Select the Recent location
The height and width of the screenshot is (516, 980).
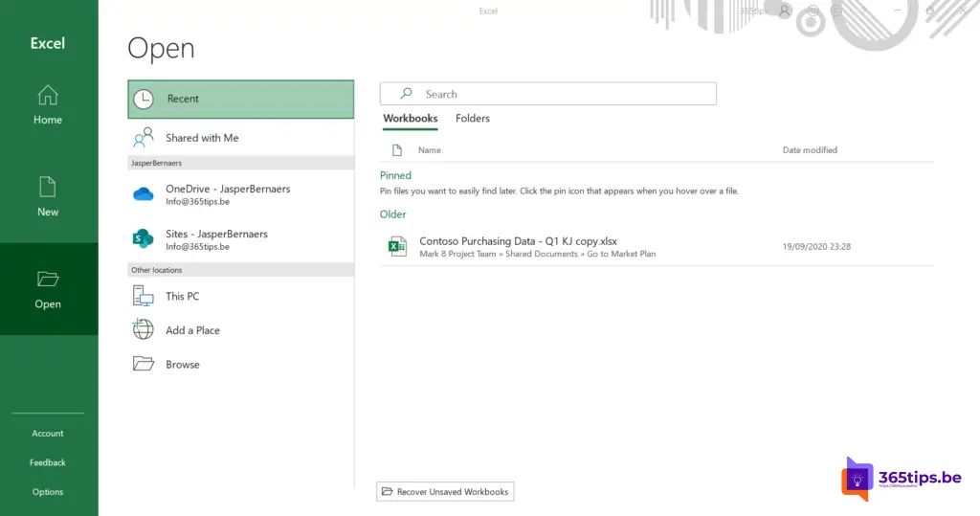(240, 99)
